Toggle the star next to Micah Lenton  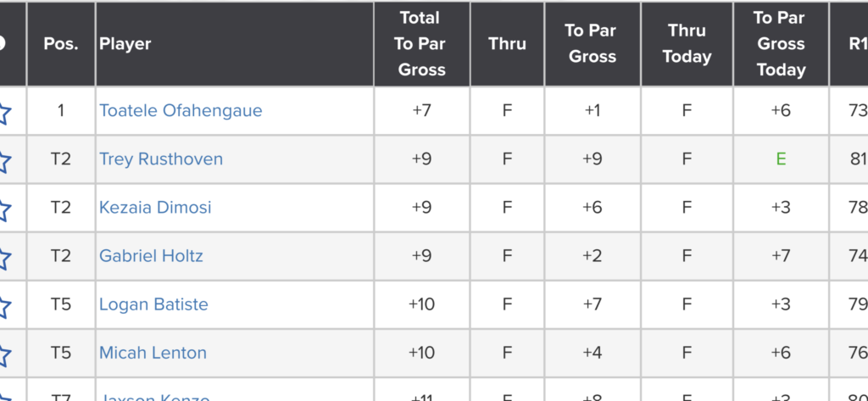coord(4,354)
